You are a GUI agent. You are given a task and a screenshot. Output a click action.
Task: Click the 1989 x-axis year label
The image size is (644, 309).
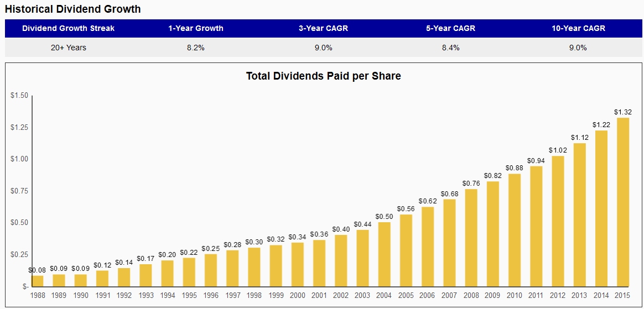click(60, 295)
